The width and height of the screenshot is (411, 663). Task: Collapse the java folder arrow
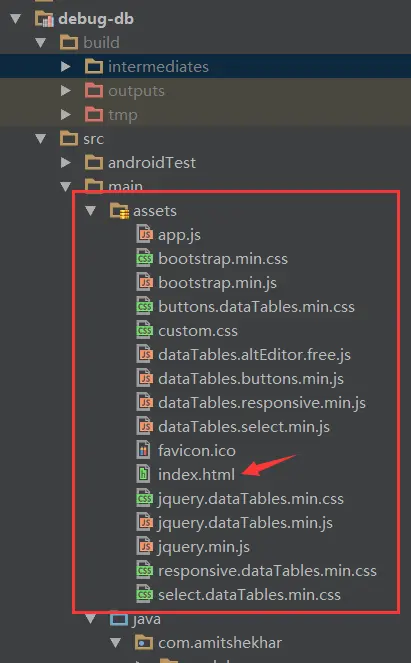(90, 619)
